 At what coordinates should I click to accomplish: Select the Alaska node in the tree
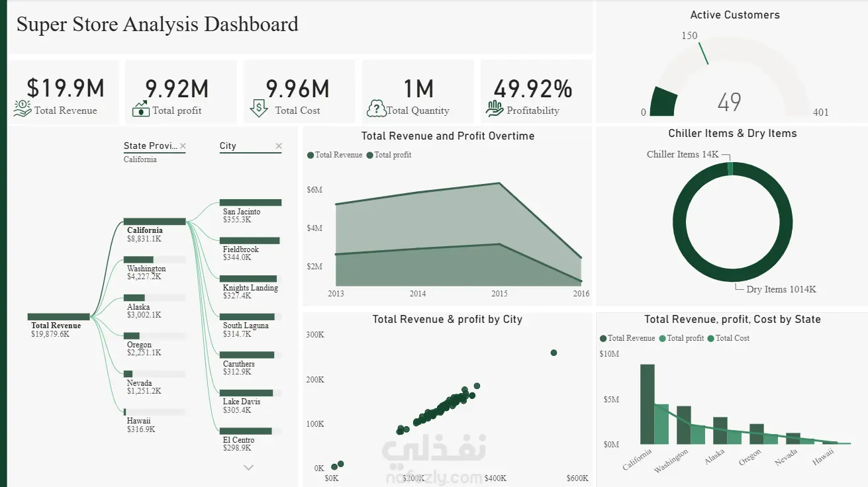(155, 298)
